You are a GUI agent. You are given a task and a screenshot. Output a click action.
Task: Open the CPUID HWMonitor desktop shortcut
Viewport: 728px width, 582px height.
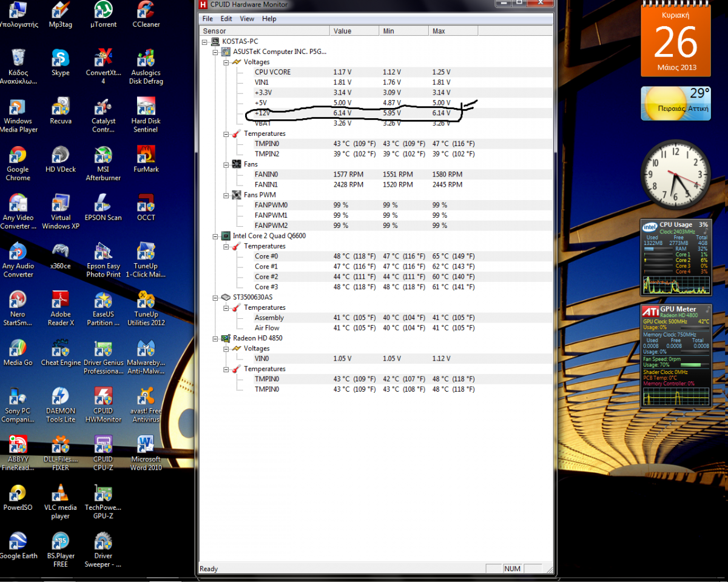click(x=103, y=404)
